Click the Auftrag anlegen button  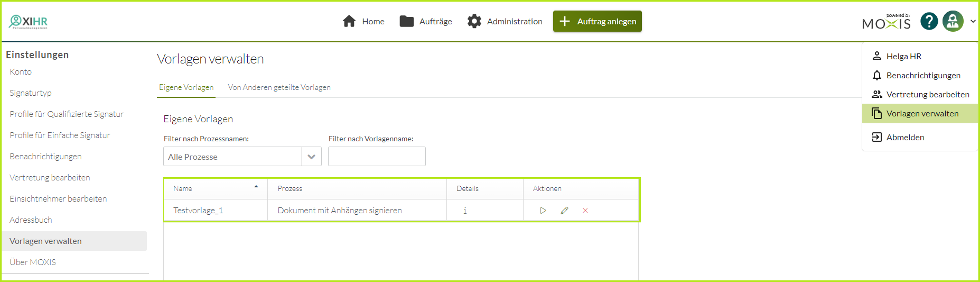point(597,21)
